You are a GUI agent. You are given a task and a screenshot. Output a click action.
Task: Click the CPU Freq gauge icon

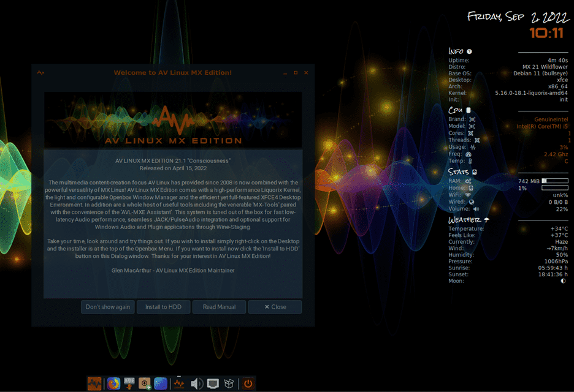tap(468, 154)
